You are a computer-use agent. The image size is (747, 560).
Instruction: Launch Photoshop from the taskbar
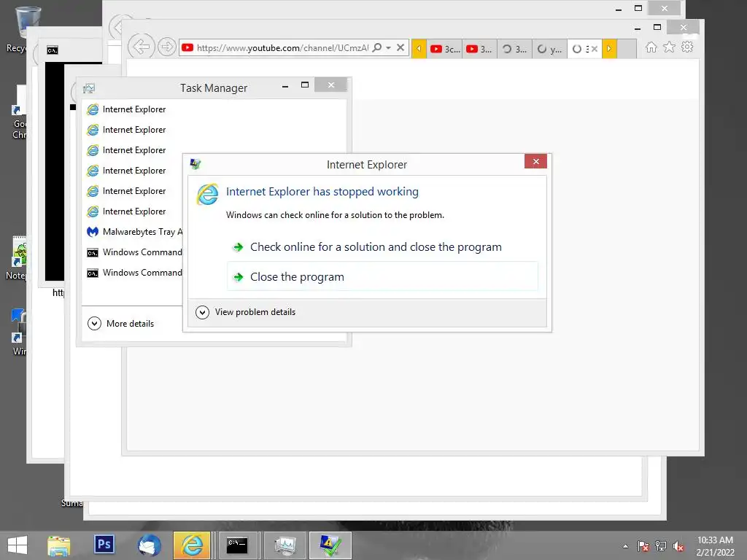coord(104,544)
